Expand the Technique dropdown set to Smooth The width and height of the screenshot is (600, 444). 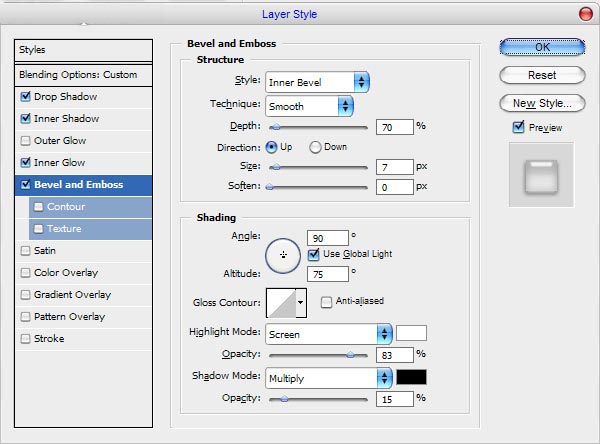pos(309,105)
